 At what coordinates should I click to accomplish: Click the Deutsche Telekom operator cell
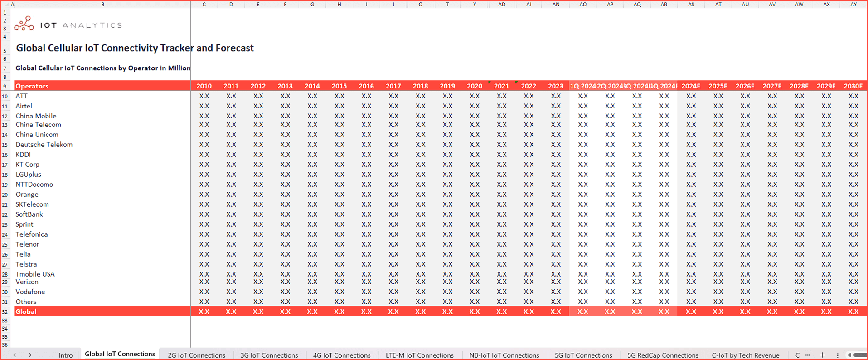click(102, 145)
